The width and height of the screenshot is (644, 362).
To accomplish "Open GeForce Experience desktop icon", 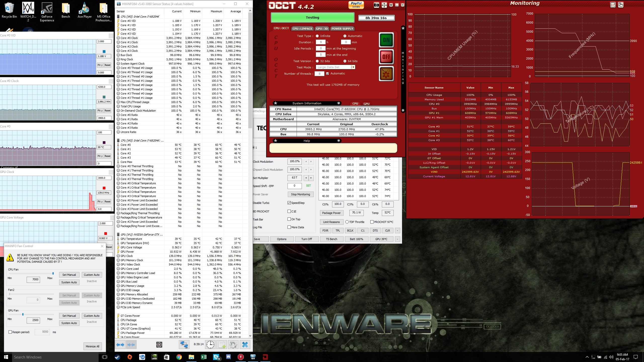I will (x=47, y=12).
